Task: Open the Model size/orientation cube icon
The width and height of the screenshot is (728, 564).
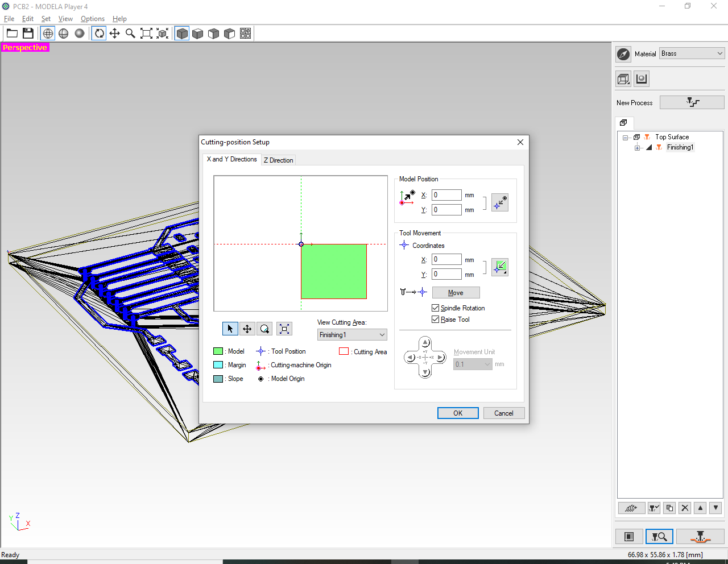Action: 623,79
